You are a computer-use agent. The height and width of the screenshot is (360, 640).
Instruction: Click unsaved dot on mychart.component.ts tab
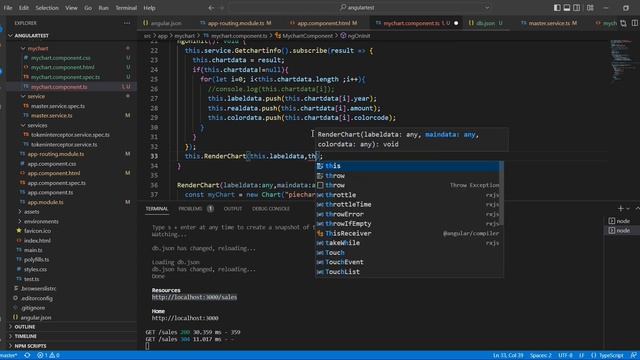click(456, 23)
